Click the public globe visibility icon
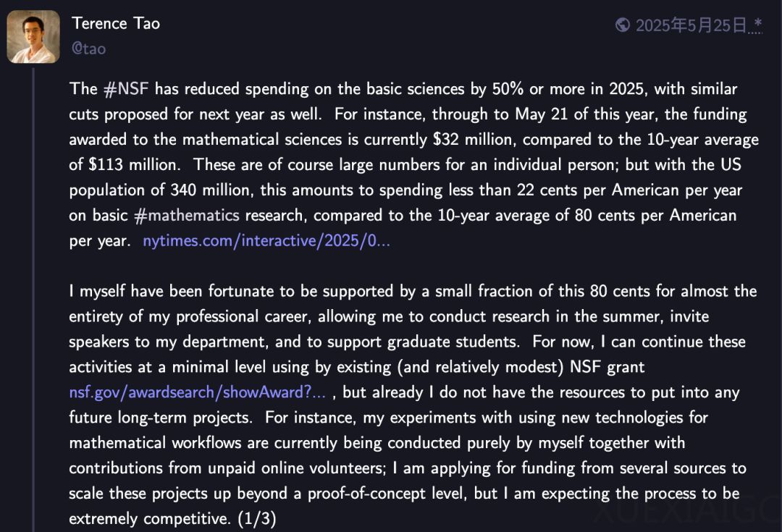This screenshot has height=532, width=782. click(x=623, y=25)
